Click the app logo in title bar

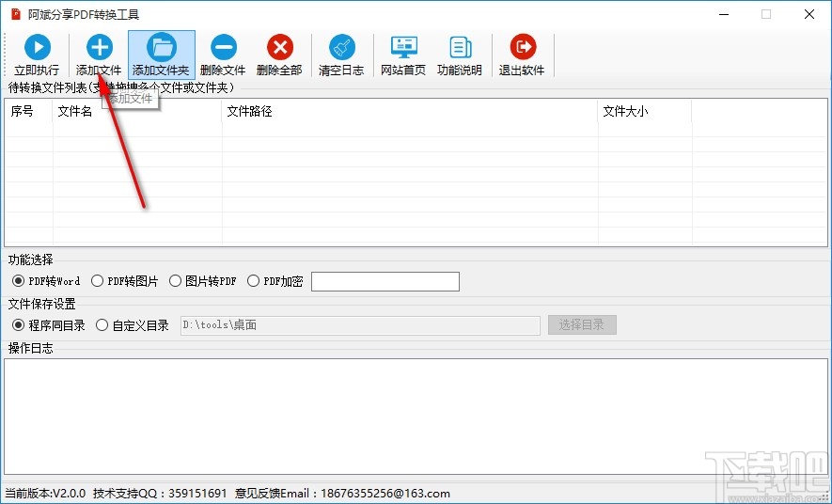pos(15,14)
